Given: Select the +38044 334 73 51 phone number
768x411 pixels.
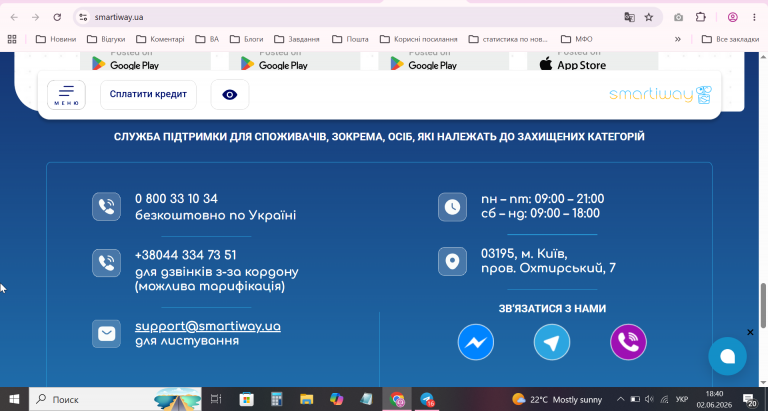Looking at the screenshot, I should pyautogui.click(x=186, y=255).
